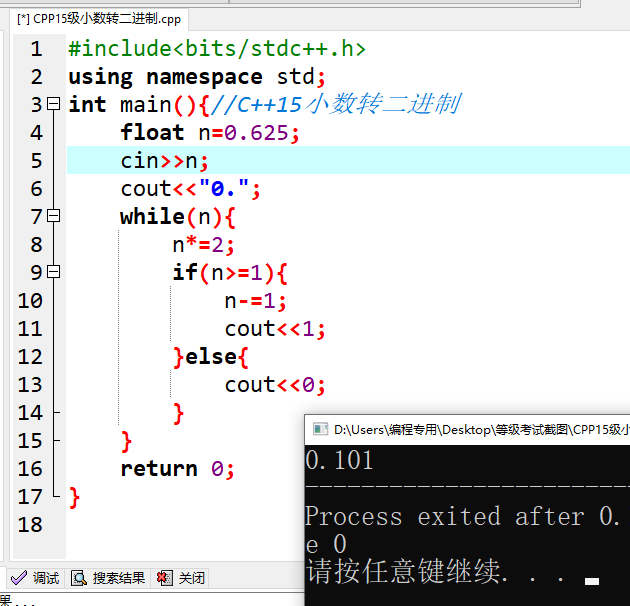Click the search results magnifier icon
This screenshot has height=606, width=630.
[79, 578]
